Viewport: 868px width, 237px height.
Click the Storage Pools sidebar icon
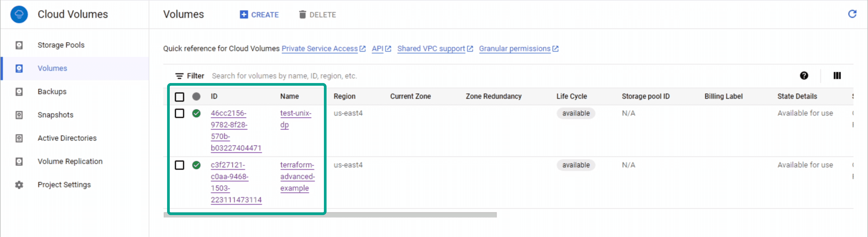(x=19, y=45)
